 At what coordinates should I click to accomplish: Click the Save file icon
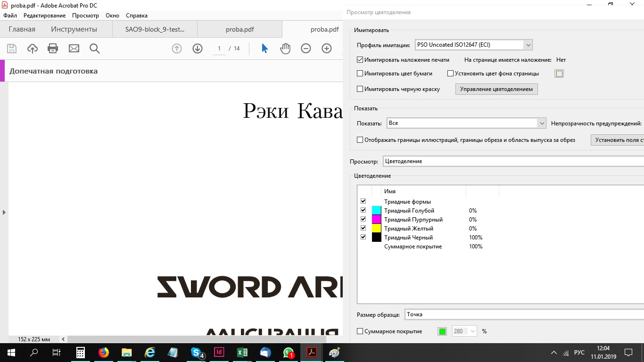12,49
